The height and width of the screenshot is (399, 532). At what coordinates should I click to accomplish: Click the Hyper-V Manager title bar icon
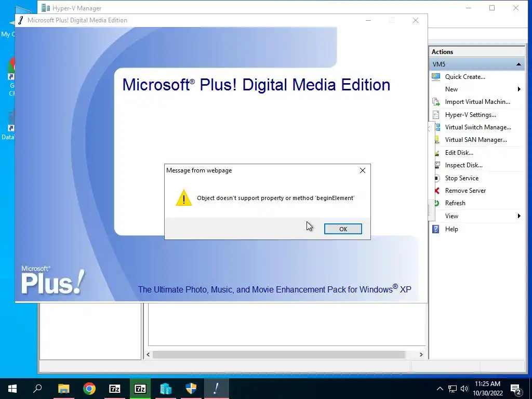click(x=46, y=8)
